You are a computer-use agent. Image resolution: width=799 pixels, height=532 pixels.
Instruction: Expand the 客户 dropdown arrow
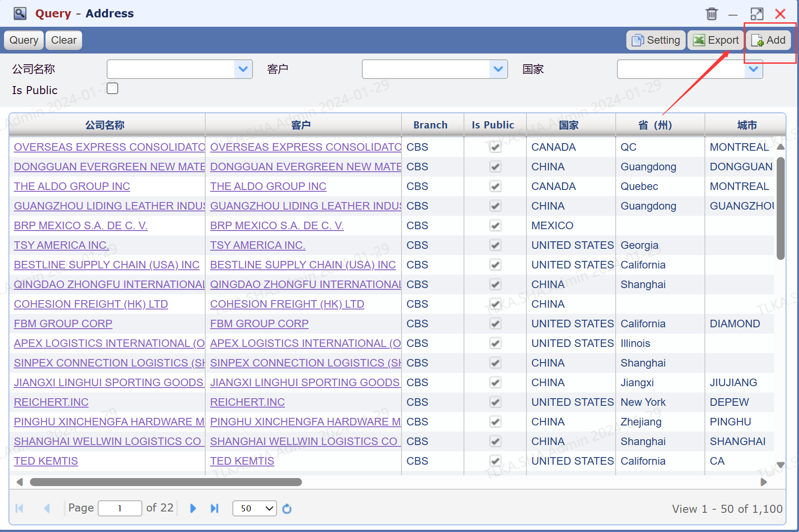click(498, 69)
